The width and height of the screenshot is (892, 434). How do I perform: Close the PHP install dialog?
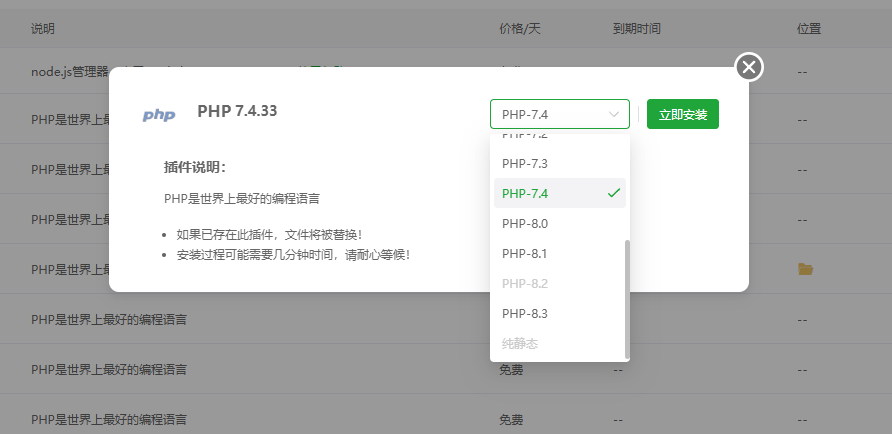click(749, 67)
